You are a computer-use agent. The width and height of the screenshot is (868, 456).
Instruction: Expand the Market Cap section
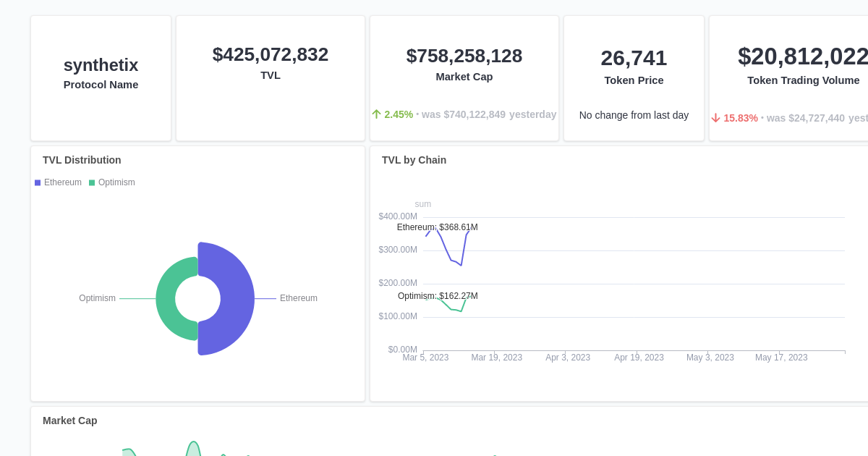coord(69,421)
